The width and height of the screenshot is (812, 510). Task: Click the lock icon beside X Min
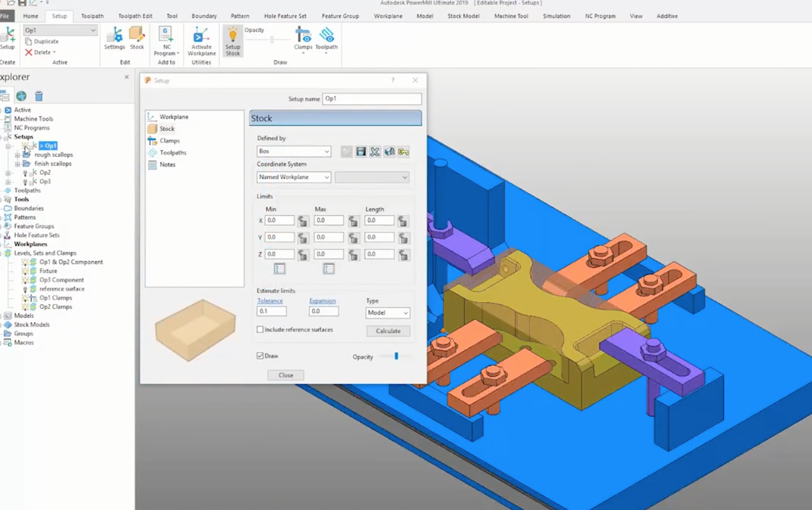pos(303,221)
